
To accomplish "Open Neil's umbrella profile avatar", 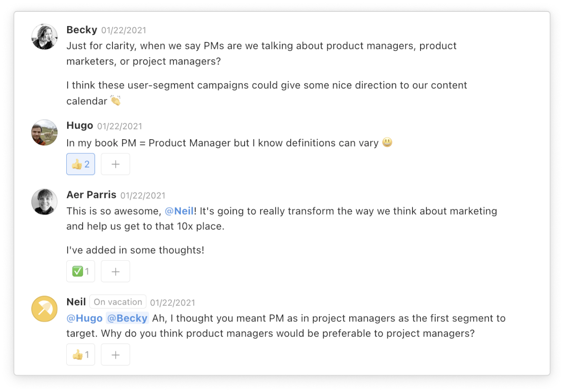I will point(44,309).
